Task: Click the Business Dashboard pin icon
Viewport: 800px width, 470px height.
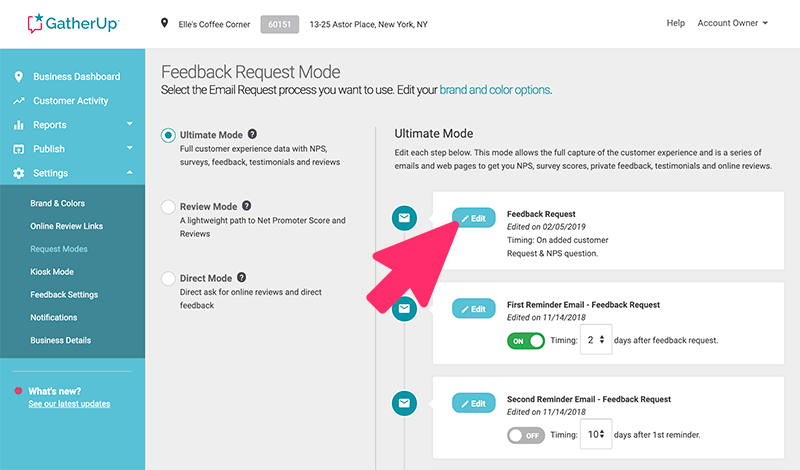Action: point(19,77)
